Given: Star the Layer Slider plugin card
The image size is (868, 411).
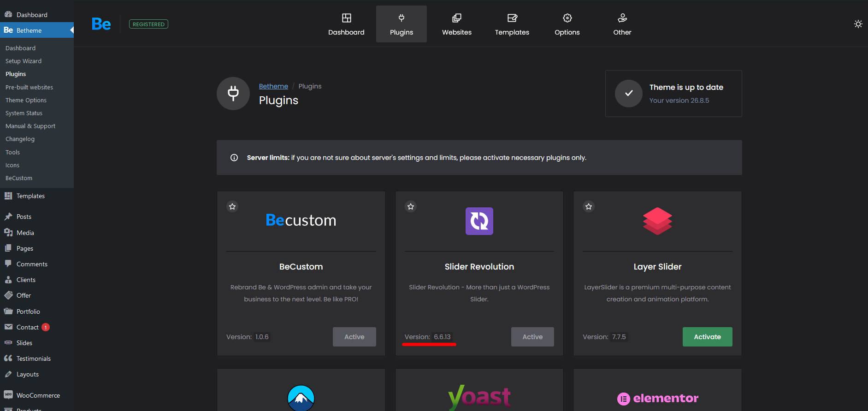Looking at the screenshot, I should pos(589,206).
